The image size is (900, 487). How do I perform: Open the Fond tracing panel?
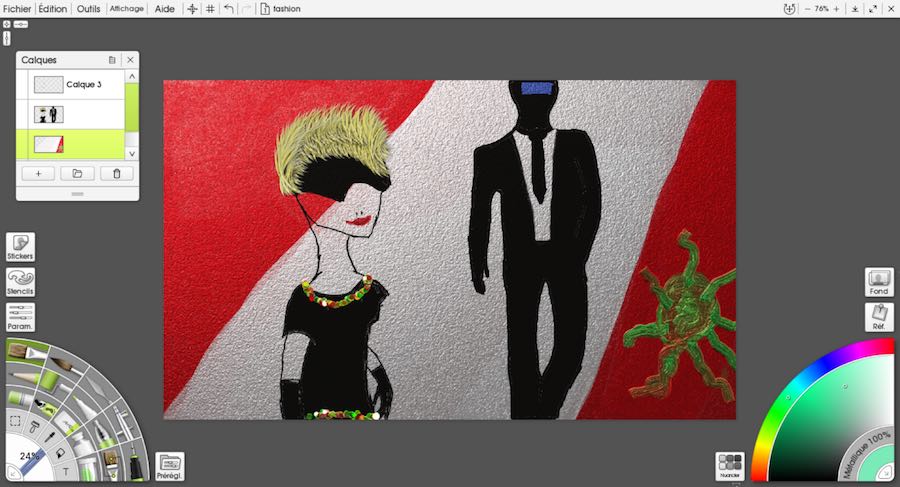[x=879, y=282]
